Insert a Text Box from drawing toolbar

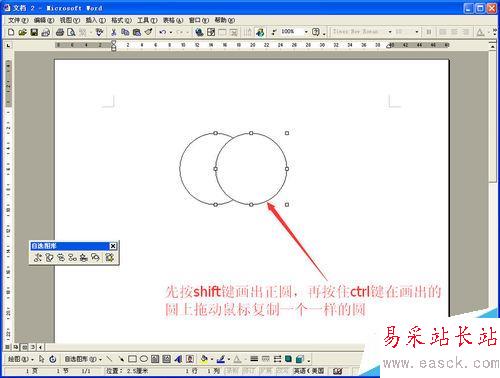pos(155,359)
